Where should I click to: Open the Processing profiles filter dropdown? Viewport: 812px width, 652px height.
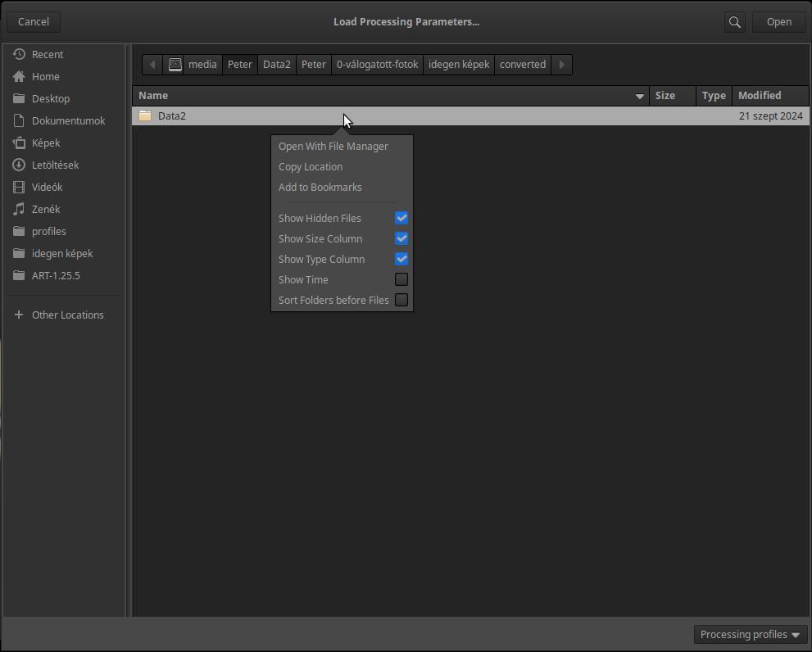pyautogui.click(x=750, y=634)
